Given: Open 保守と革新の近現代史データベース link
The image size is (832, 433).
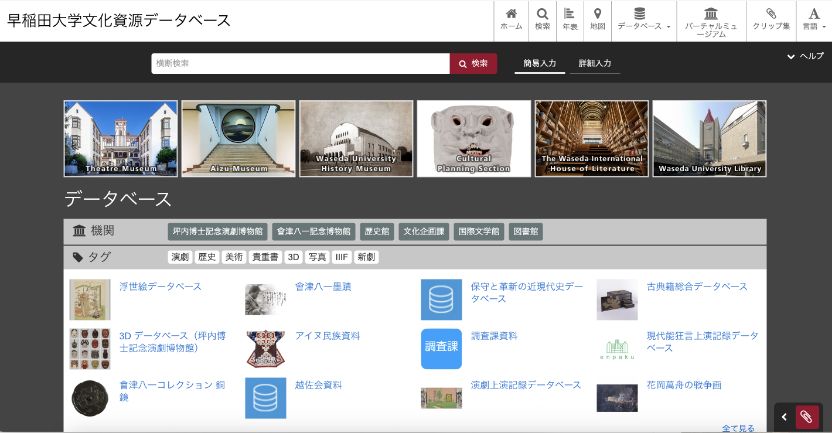Looking at the screenshot, I should click(526, 292).
